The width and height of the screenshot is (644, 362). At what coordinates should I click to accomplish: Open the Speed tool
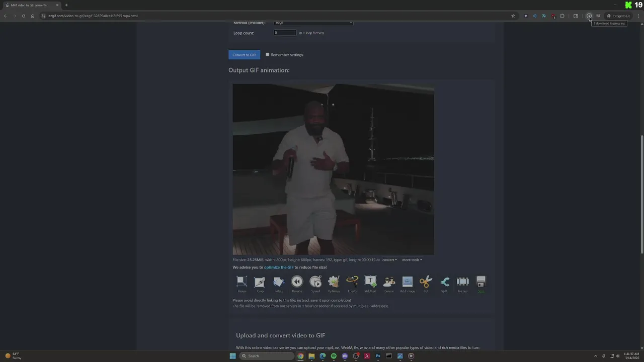(x=315, y=284)
